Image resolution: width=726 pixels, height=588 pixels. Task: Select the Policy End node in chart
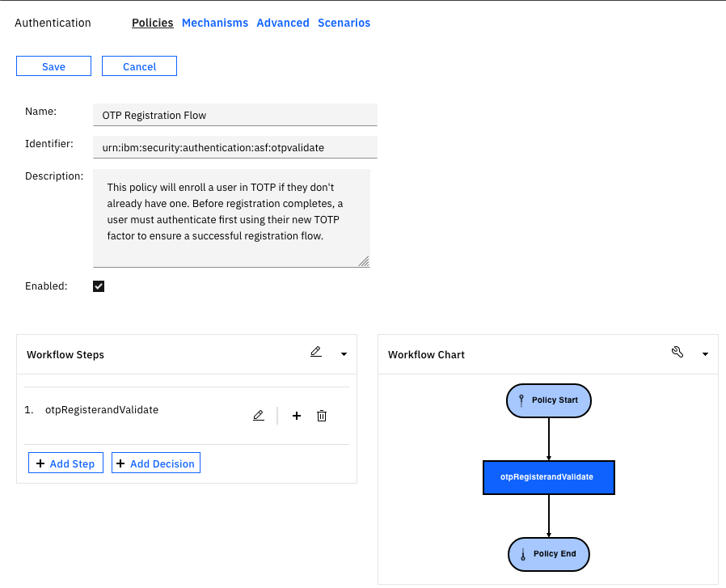(x=549, y=554)
